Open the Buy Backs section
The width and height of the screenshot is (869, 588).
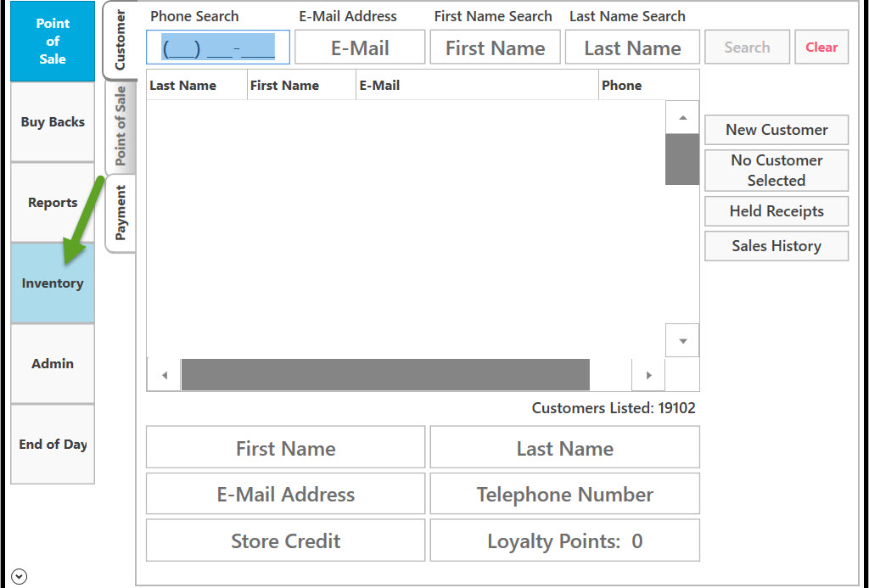coord(53,122)
